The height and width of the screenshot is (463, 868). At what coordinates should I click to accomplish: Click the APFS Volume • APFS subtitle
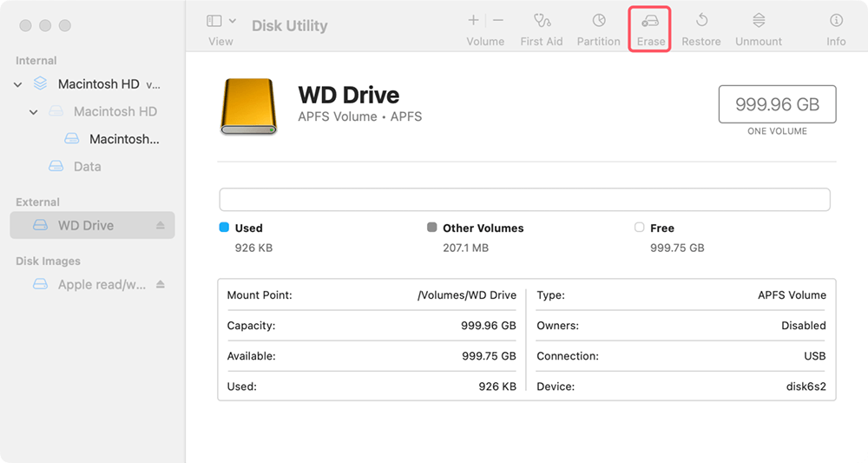(360, 117)
